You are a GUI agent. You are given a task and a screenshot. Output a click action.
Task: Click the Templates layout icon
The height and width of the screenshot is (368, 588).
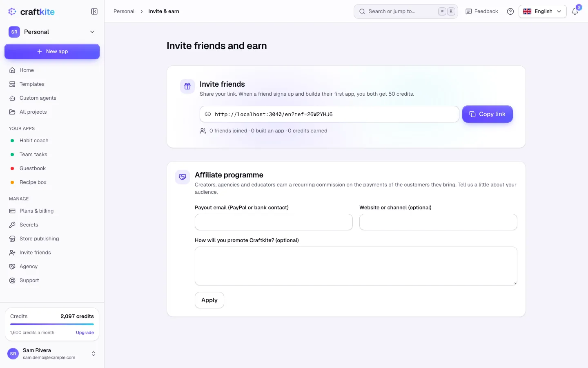point(12,84)
